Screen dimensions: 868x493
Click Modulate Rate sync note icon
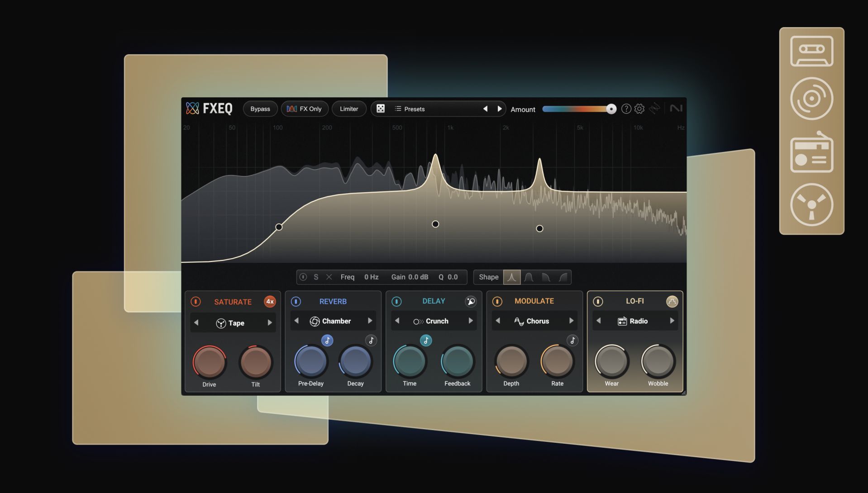pos(572,341)
